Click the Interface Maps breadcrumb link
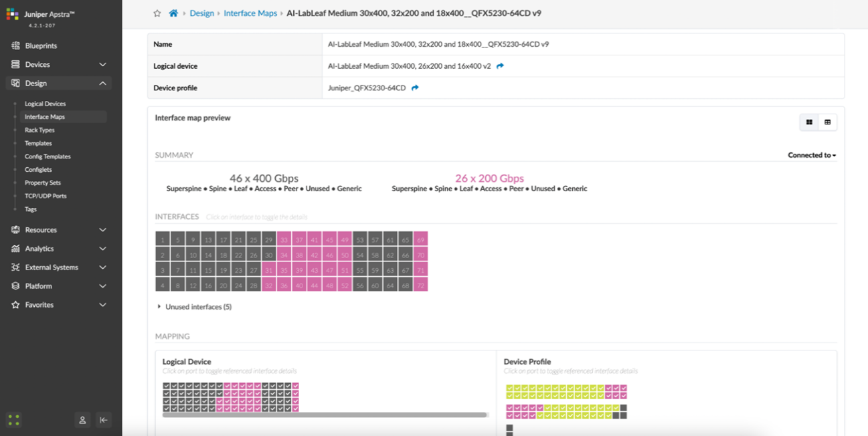This screenshot has width=868, height=436. 250,13
